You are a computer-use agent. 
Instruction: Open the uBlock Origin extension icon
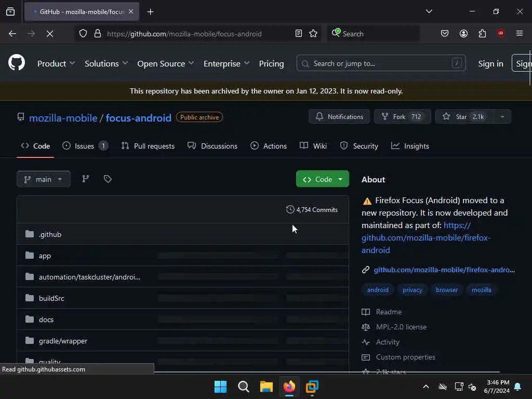[x=501, y=33]
